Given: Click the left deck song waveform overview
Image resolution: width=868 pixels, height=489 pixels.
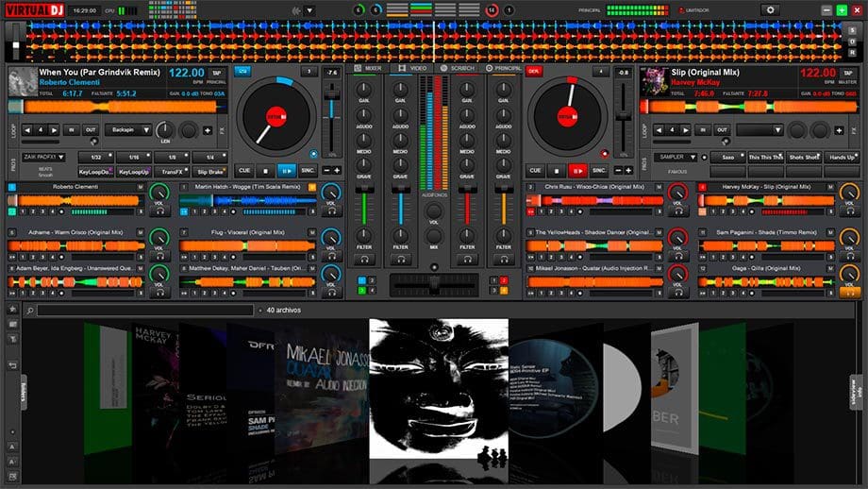Looking at the screenshot, I should [117, 107].
